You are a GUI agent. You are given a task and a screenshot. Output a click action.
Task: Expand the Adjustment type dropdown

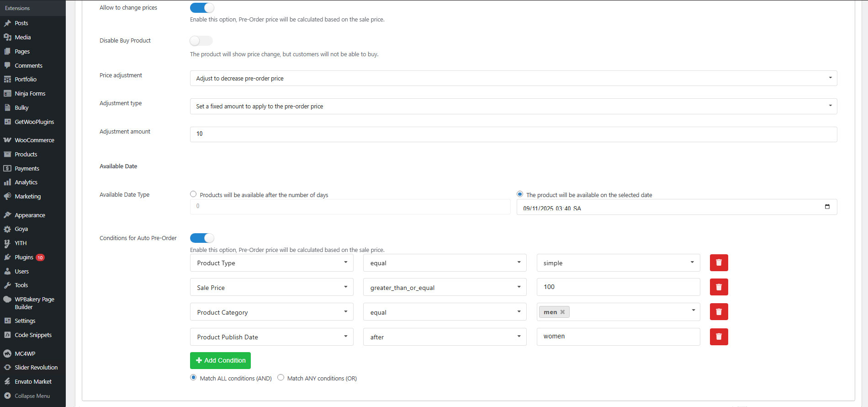(513, 106)
